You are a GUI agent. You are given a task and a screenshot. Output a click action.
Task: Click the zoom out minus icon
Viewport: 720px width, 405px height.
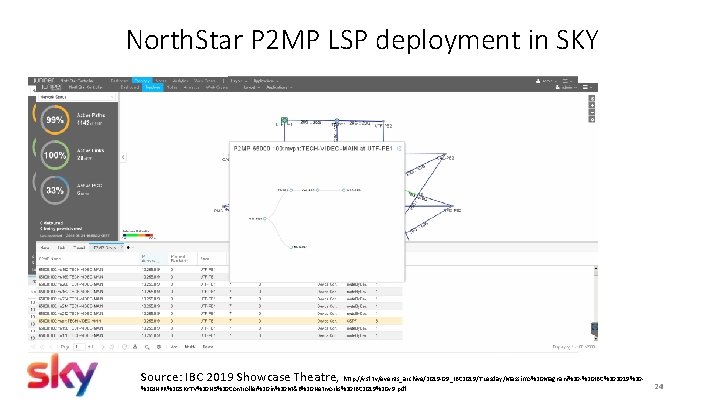click(592, 112)
